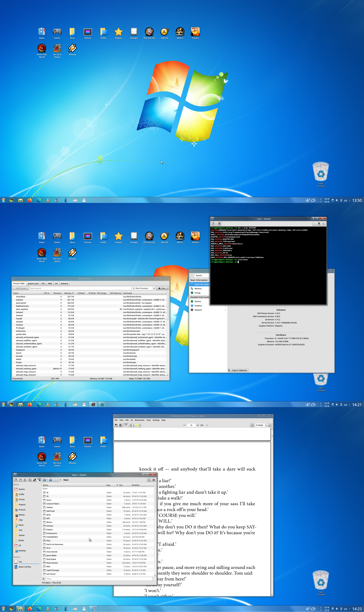Open highlighter options dropdown in Okular
Screen dimensions: 364x612
[140, 425]
